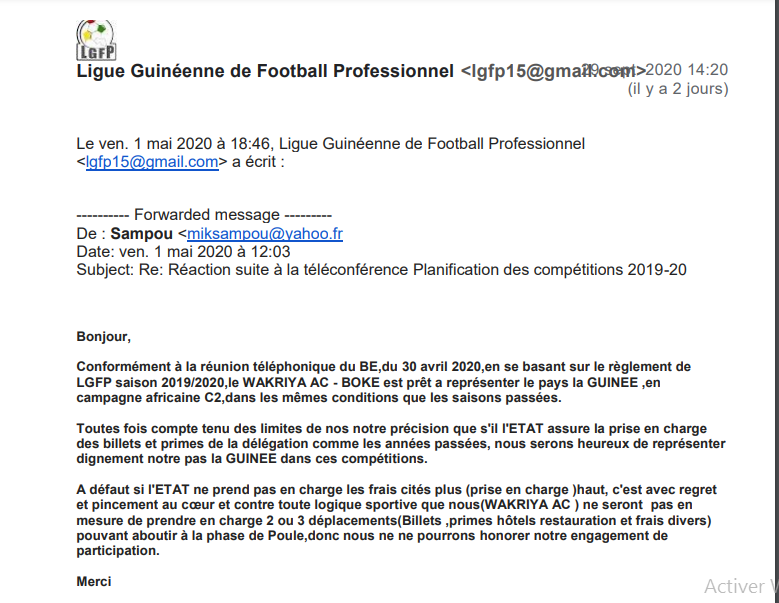Click the "Bonjour," greeting

(104, 337)
